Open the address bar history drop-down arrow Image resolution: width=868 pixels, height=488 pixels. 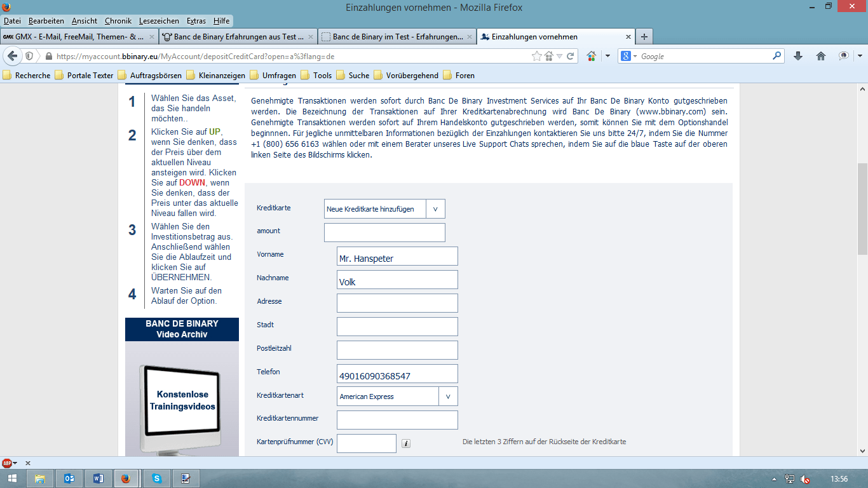click(559, 56)
